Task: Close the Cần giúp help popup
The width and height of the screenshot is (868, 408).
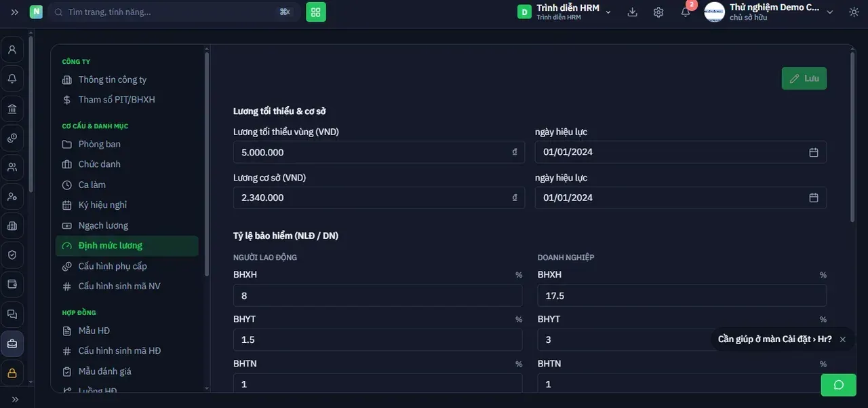Action: 843,339
